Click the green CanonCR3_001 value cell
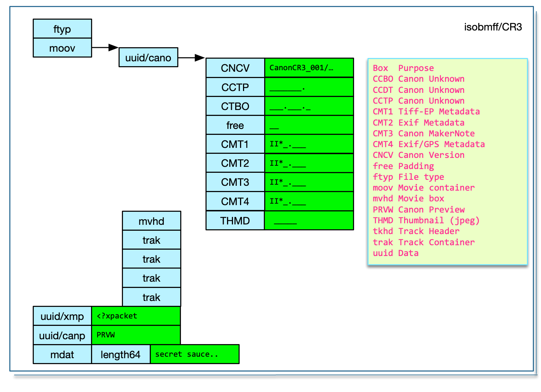541x392 pixels. click(309, 68)
